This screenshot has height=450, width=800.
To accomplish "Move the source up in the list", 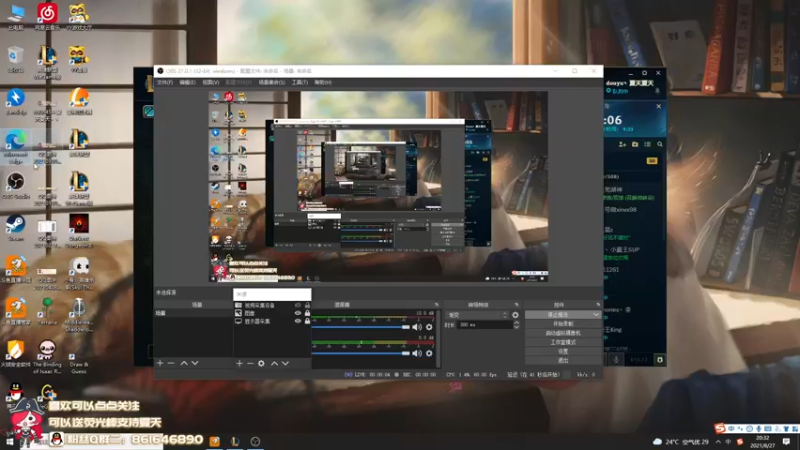I will [x=274, y=363].
